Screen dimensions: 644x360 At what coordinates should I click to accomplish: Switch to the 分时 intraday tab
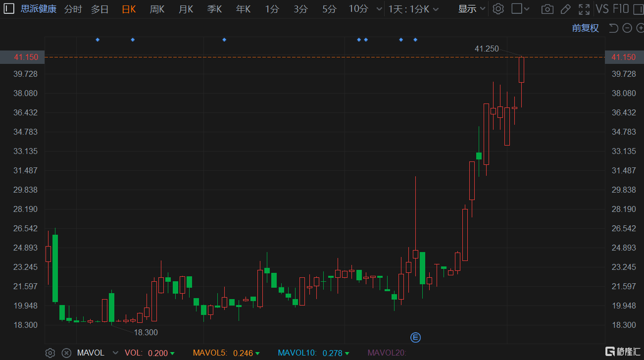72,8
